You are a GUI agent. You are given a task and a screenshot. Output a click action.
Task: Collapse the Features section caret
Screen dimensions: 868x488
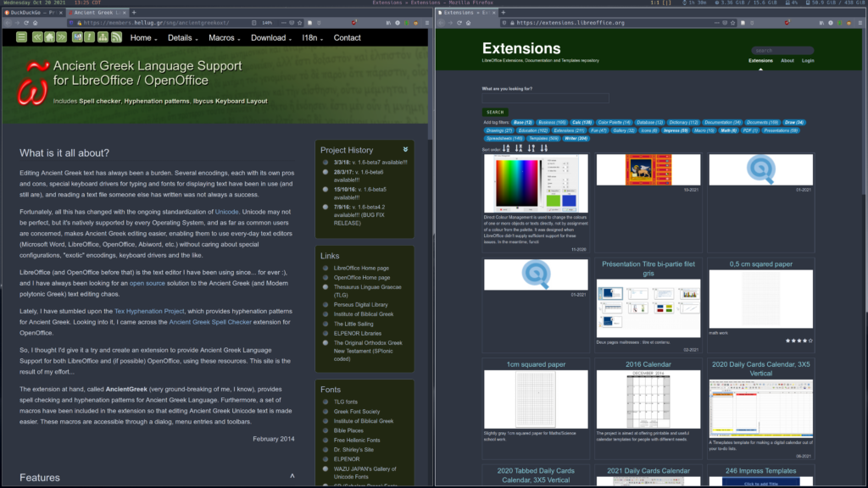(292, 476)
